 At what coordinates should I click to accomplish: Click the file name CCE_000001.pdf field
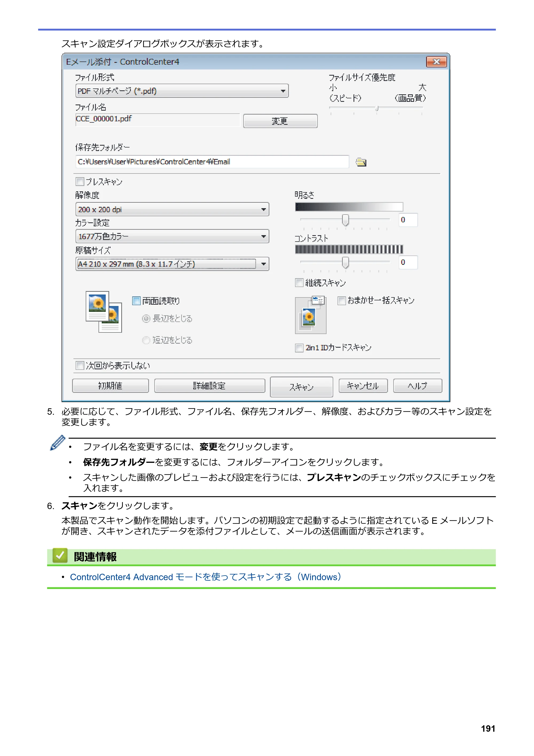click(x=158, y=119)
